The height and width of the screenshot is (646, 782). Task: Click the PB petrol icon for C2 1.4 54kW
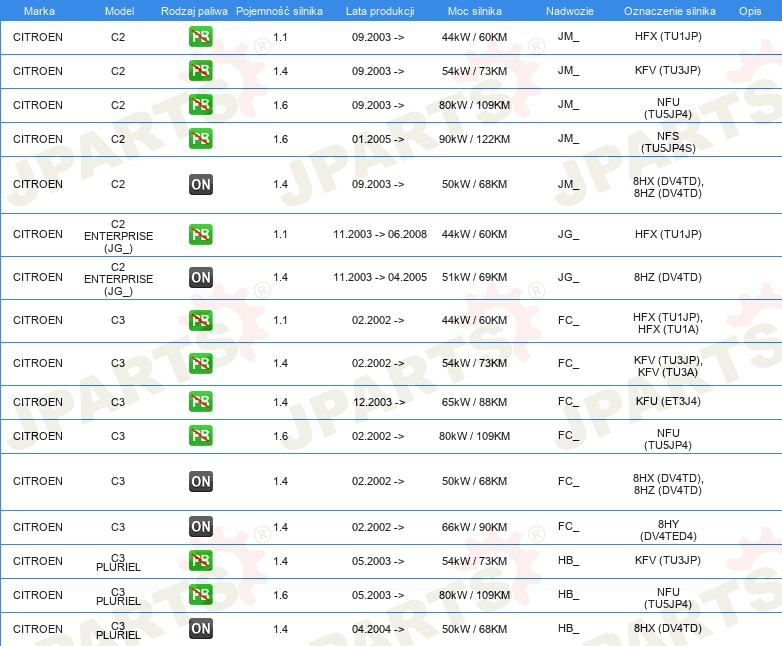[200, 71]
